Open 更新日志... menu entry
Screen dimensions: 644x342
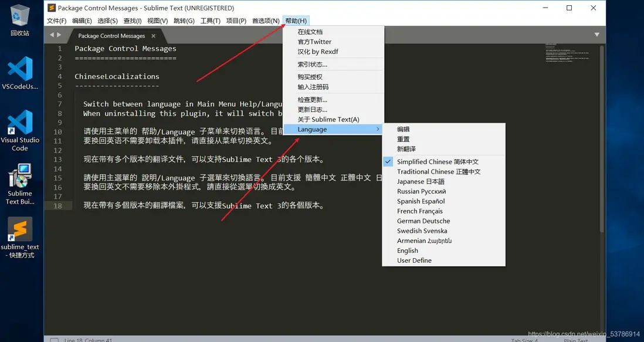point(334,109)
